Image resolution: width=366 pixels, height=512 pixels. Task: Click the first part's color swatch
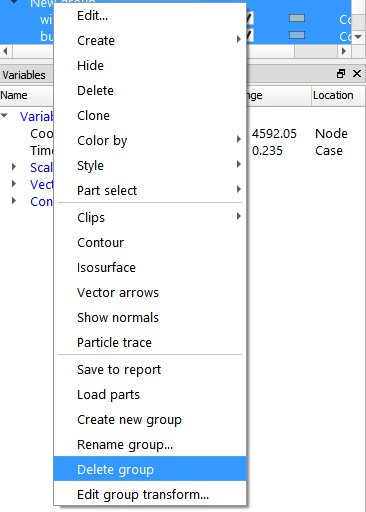pyautogui.click(x=297, y=18)
